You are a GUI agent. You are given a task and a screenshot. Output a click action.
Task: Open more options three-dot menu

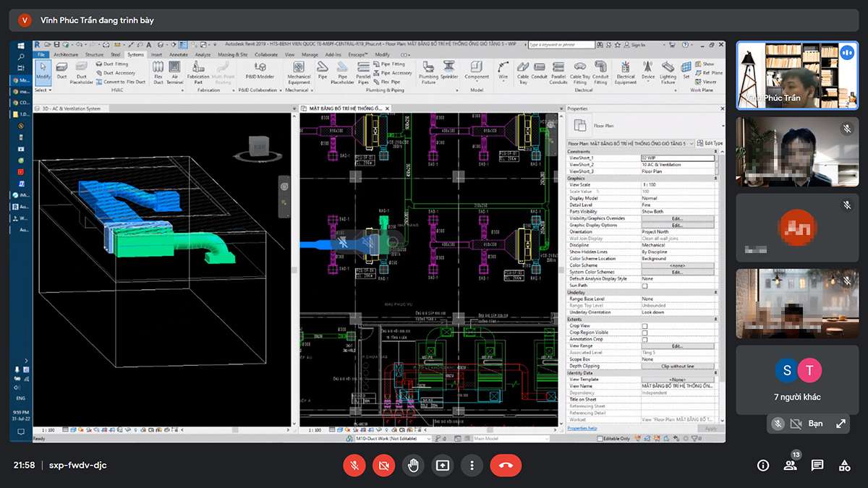[x=472, y=465]
